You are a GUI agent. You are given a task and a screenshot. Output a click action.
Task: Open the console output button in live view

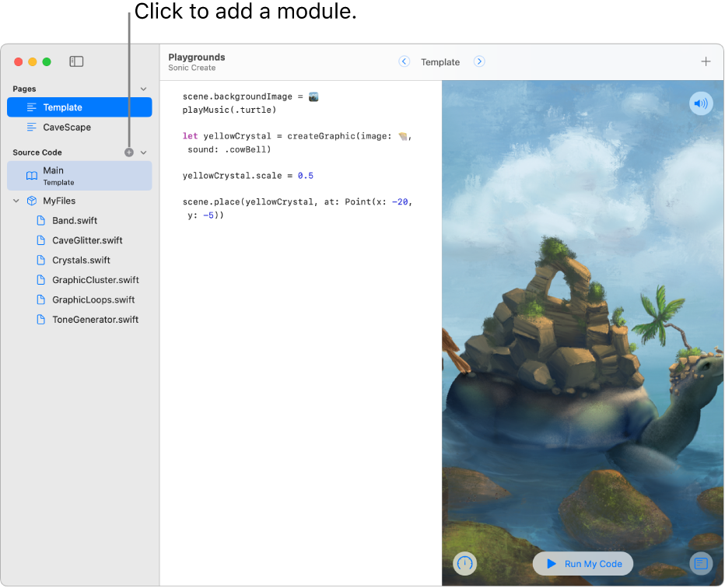(x=701, y=563)
